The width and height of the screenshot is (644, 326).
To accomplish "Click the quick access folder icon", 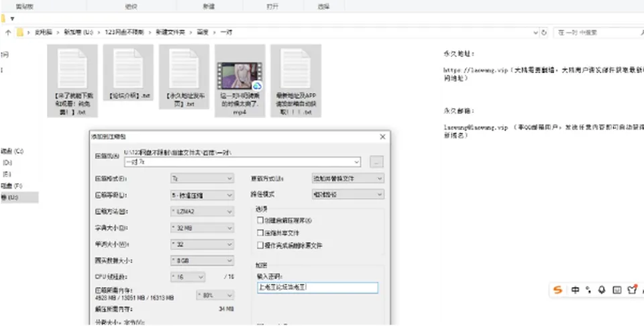I will [x=3, y=19].
